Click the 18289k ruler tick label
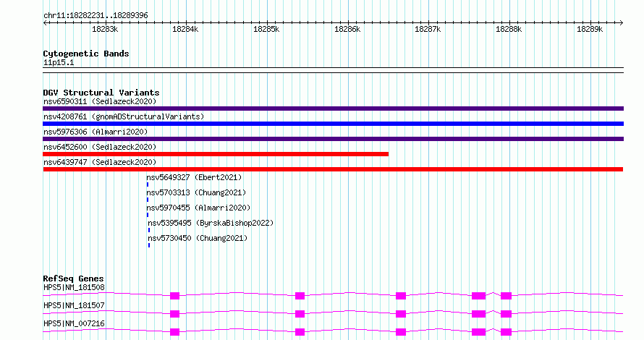644x340 pixels. pyautogui.click(x=590, y=29)
